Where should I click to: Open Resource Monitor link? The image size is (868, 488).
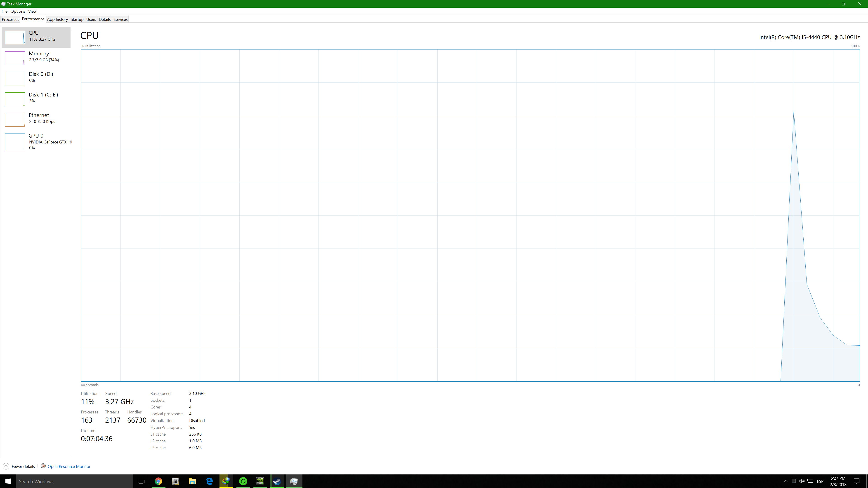pyautogui.click(x=69, y=467)
